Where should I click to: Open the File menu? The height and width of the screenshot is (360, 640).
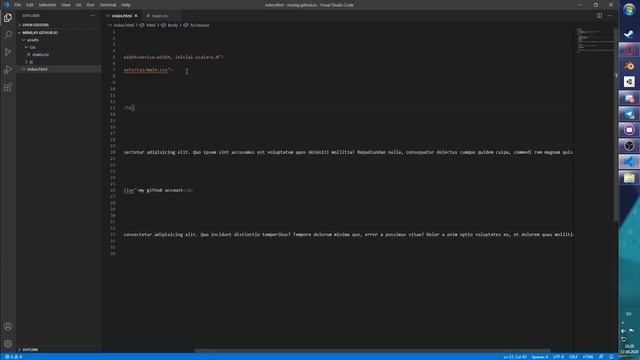point(18,5)
